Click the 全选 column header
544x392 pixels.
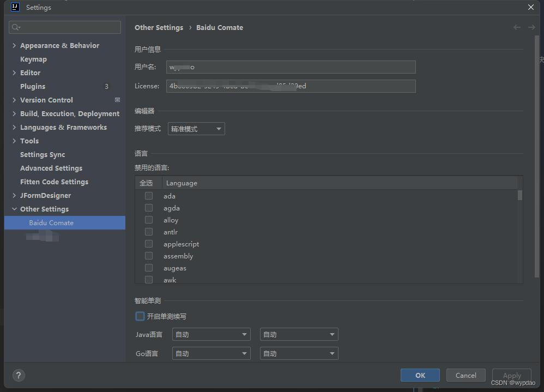(x=148, y=183)
